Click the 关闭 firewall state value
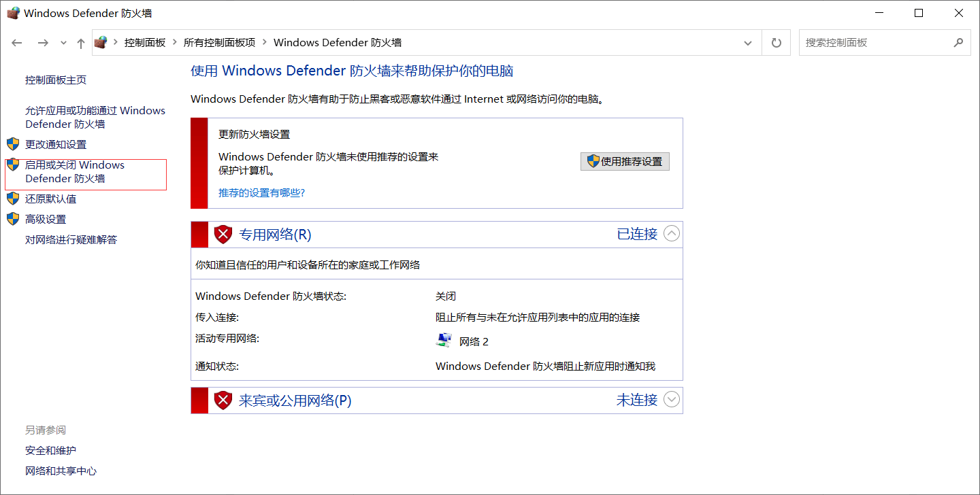 click(x=446, y=296)
